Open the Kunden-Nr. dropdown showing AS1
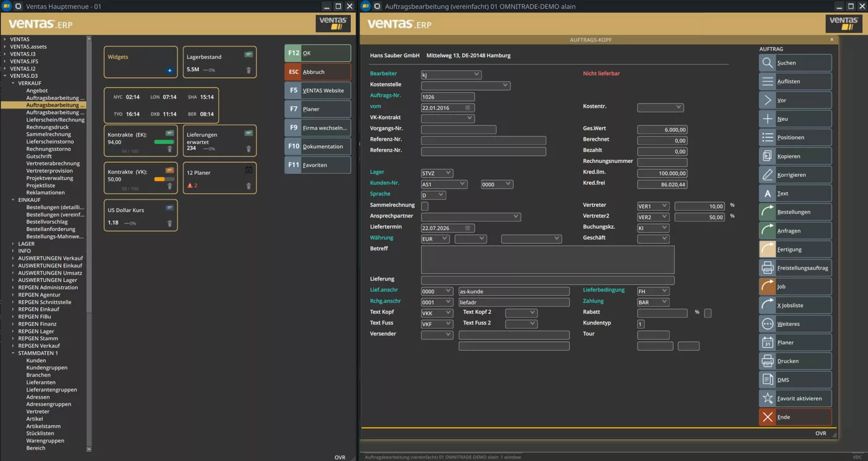The image size is (868, 461). click(x=443, y=184)
